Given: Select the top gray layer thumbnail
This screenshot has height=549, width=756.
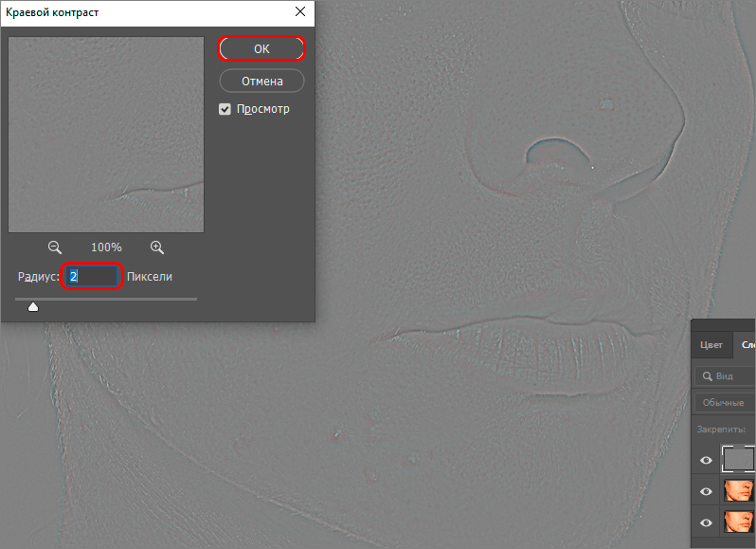Looking at the screenshot, I should (739, 460).
